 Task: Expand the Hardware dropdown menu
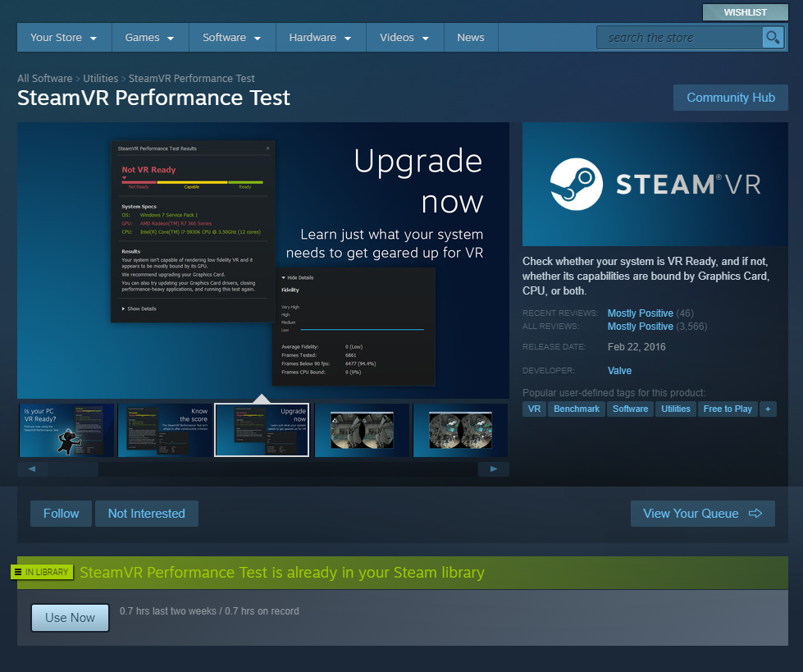pos(321,38)
